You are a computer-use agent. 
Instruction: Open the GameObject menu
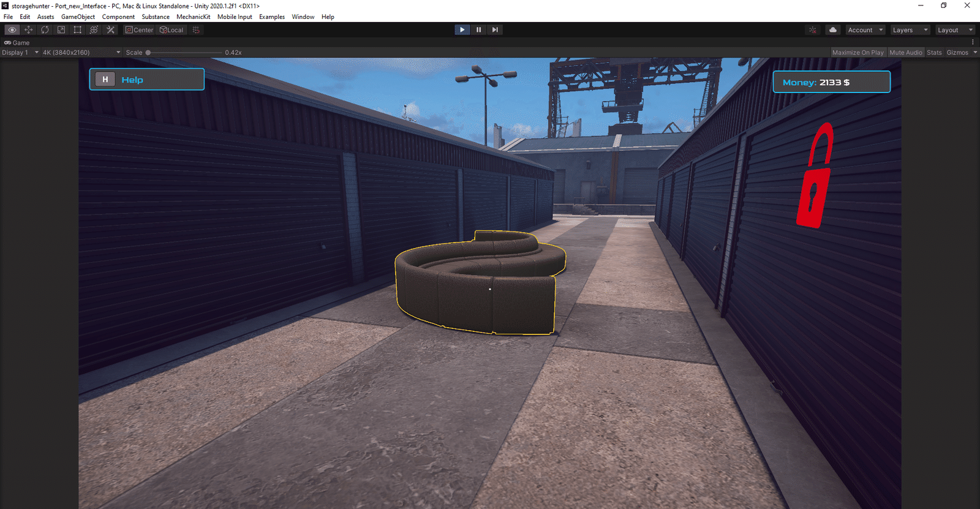[78, 17]
